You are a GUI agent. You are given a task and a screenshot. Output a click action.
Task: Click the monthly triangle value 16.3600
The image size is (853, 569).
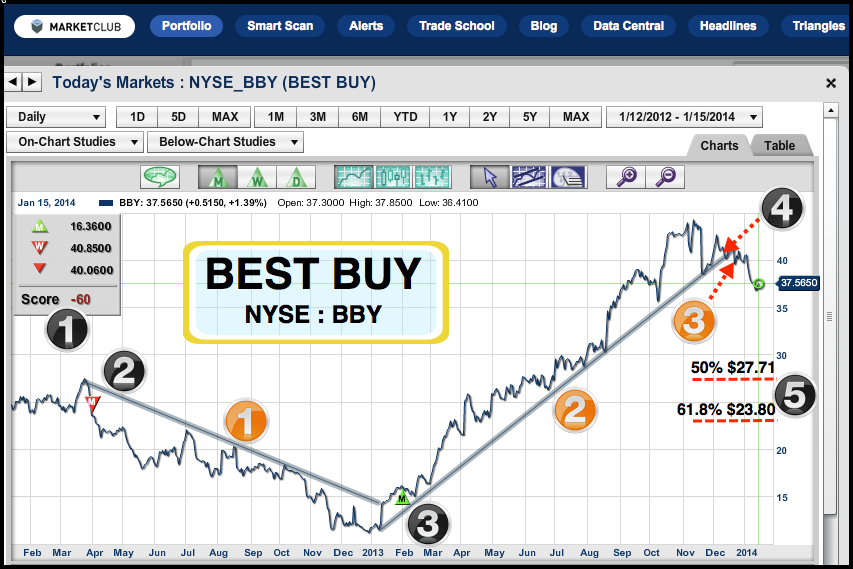coord(91,226)
